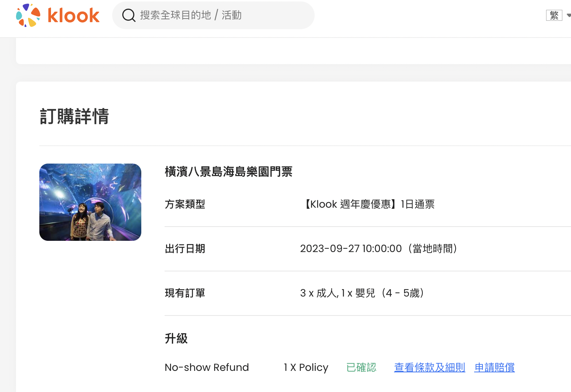571x392 pixels.
Task: Select the 1 X Policy text
Action: click(x=306, y=367)
